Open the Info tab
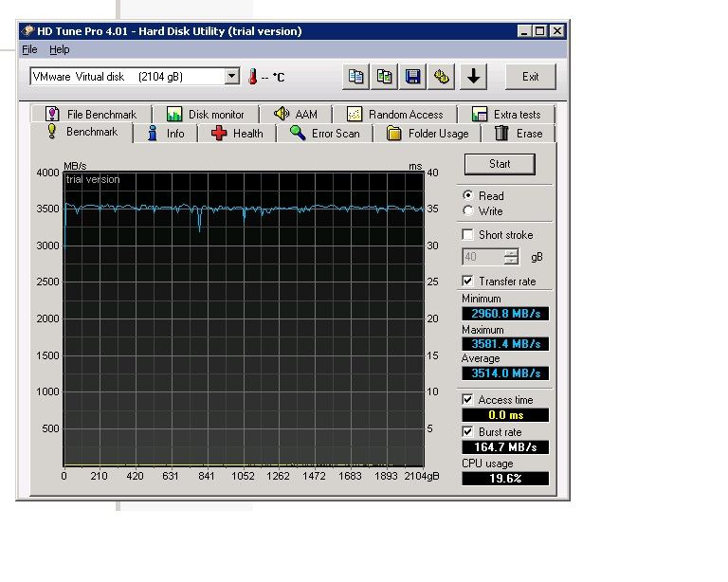Image resolution: width=728 pixels, height=582 pixels. pos(166,134)
